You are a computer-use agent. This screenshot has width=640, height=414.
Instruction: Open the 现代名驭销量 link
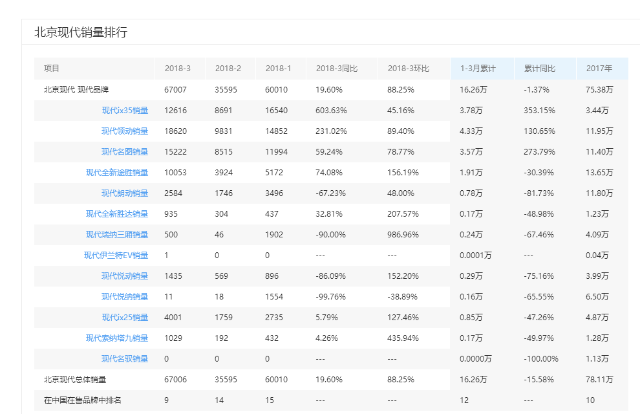point(124,358)
